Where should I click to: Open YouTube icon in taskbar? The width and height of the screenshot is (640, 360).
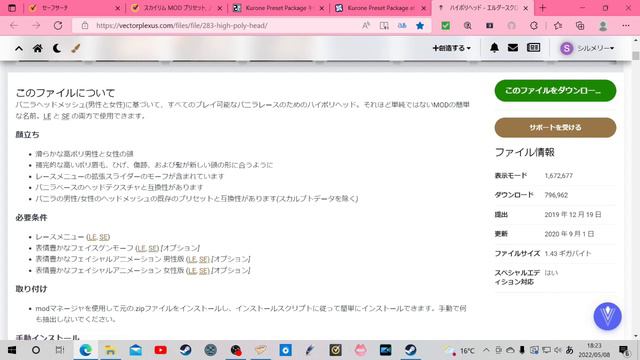[x=160, y=350]
